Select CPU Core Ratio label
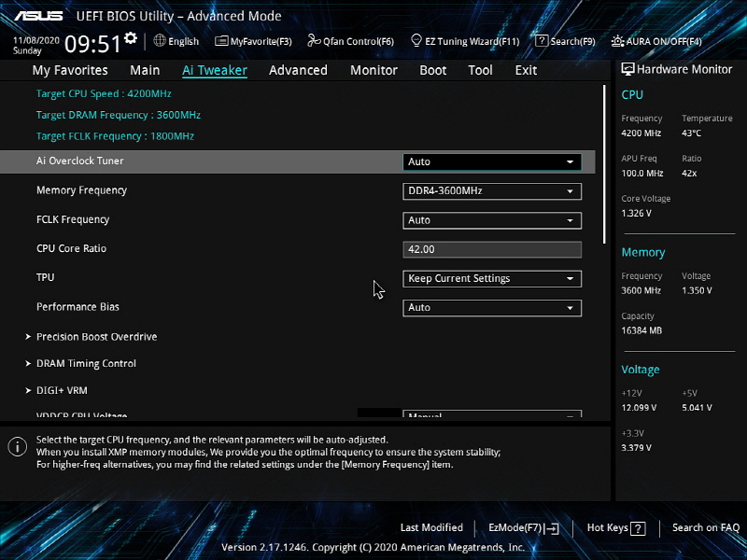The image size is (747, 560). (72, 248)
